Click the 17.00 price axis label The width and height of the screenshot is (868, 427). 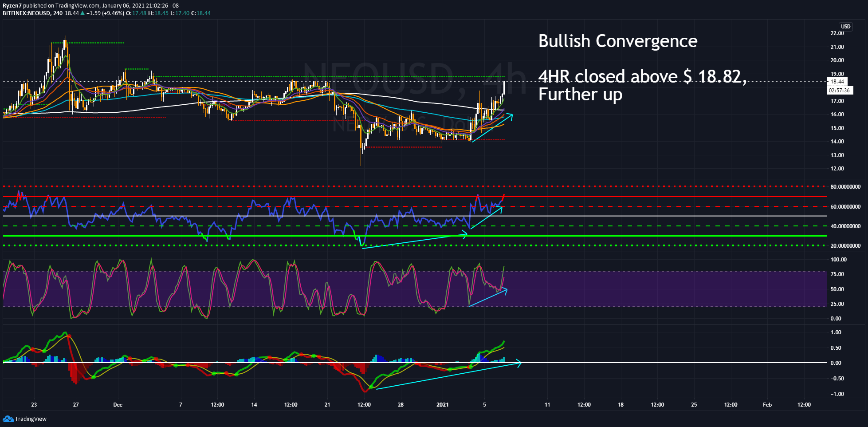[x=837, y=101]
